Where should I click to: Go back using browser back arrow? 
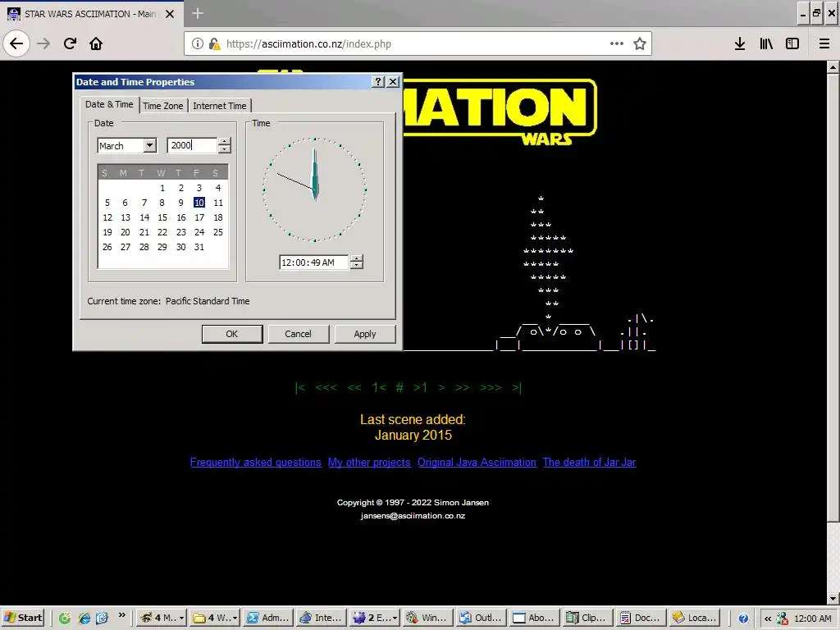pos(16,43)
